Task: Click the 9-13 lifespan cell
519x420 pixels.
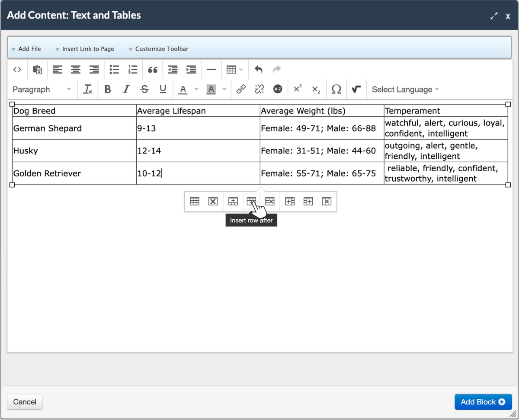Action: point(198,128)
